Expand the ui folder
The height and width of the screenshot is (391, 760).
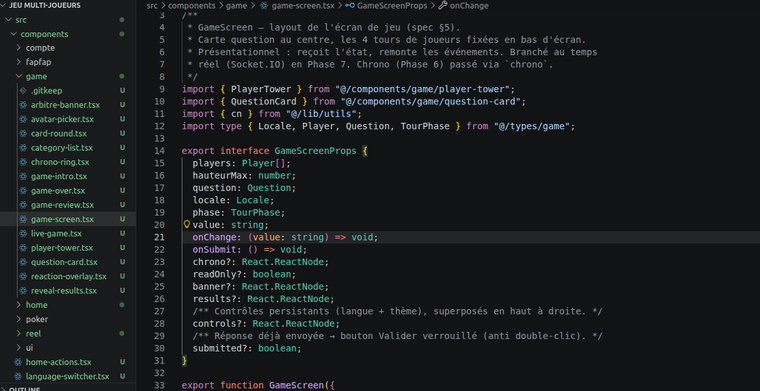[x=18, y=348]
